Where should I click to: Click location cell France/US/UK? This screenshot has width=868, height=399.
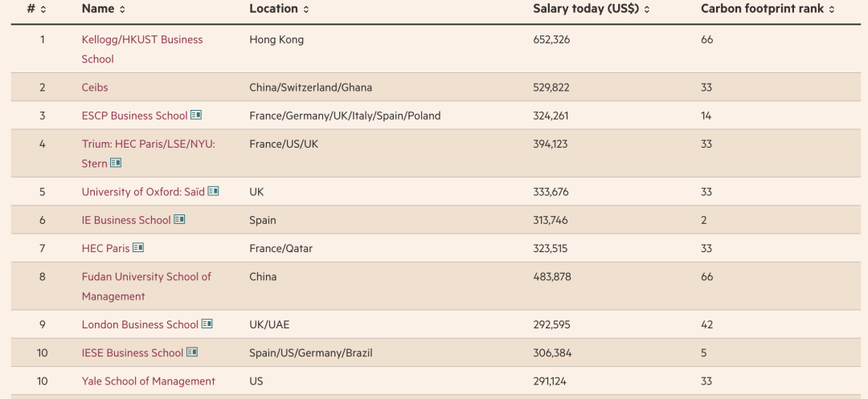click(284, 144)
